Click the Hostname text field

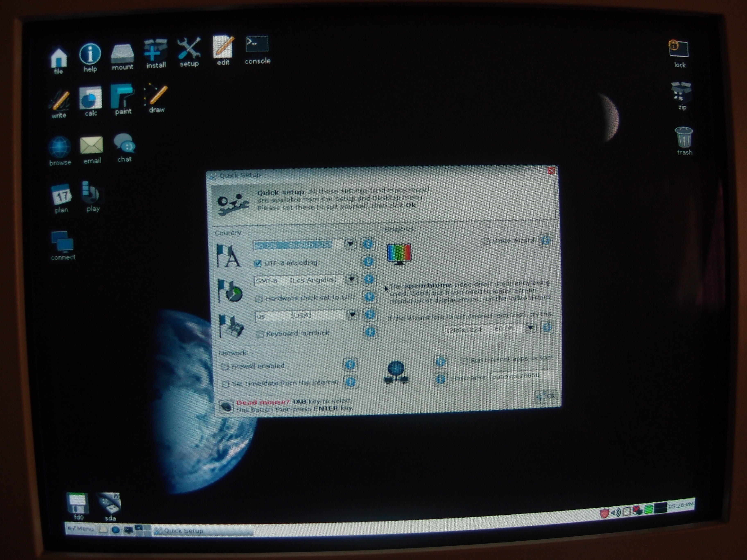[x=522, y=376]
